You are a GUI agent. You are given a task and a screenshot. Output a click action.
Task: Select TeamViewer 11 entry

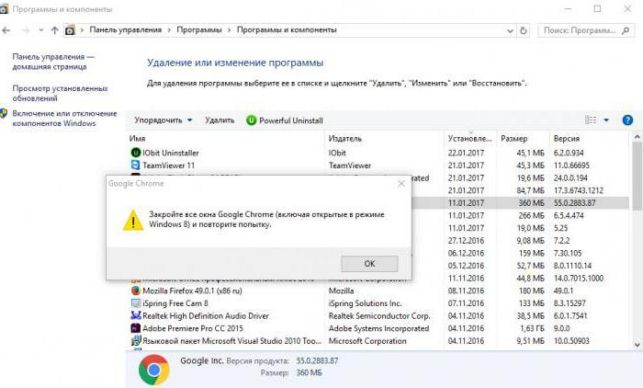[377, 165]
